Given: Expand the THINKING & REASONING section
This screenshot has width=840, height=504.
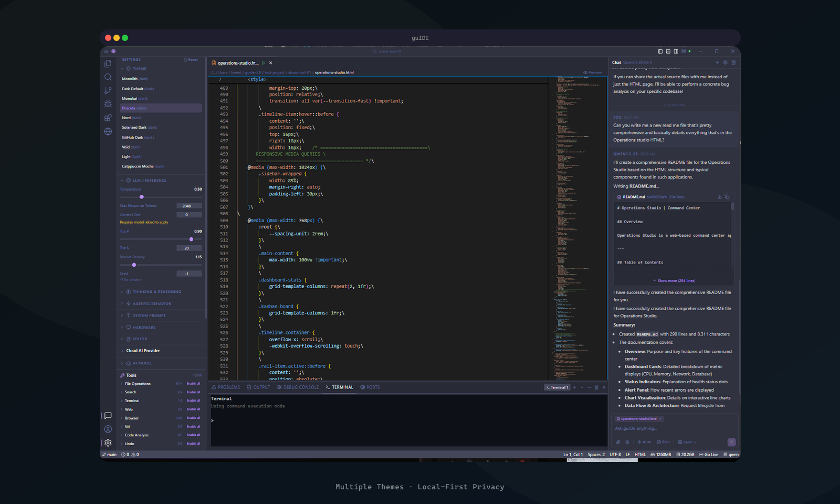Looking at the screenshot, I should (x=161, y=292).
